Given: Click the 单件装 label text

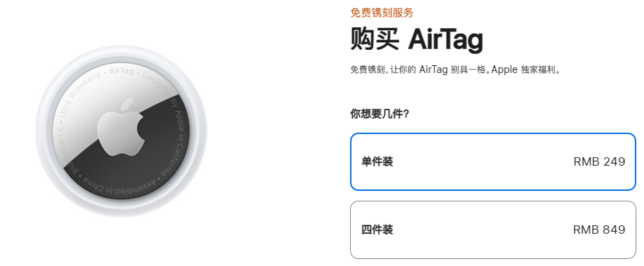Looking at the screenshot, I should pyautogui.click(x=377, y=161).
